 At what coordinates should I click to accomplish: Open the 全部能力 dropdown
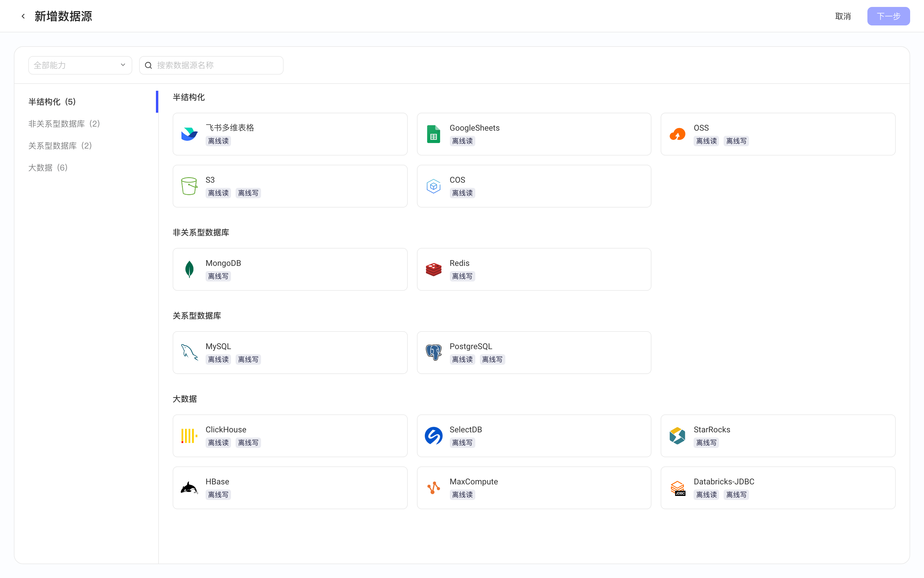click(80, 65)
